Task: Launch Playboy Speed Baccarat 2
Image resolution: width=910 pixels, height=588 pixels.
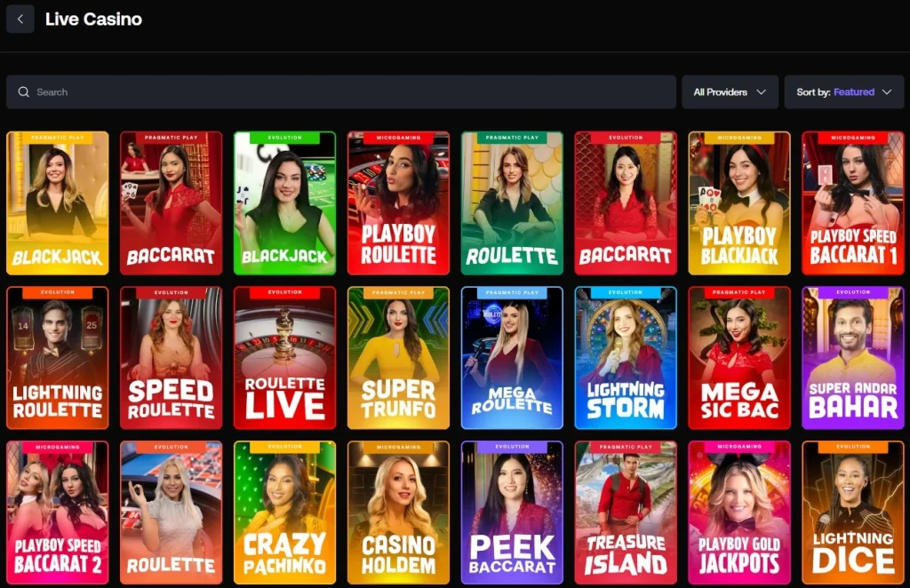Action: (58, 513)
